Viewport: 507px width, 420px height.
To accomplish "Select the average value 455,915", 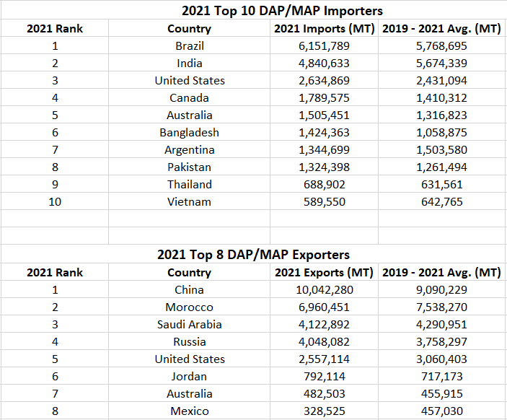I will pyautogui.click(x=441, y=393).
